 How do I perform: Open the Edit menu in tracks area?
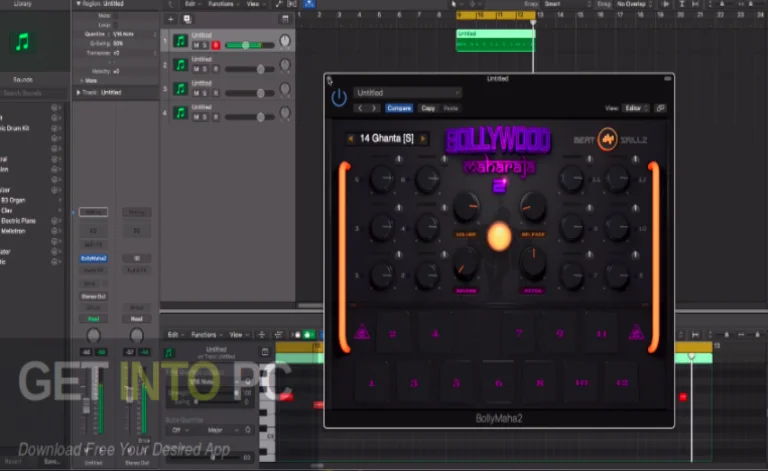(x=192, y=4)
